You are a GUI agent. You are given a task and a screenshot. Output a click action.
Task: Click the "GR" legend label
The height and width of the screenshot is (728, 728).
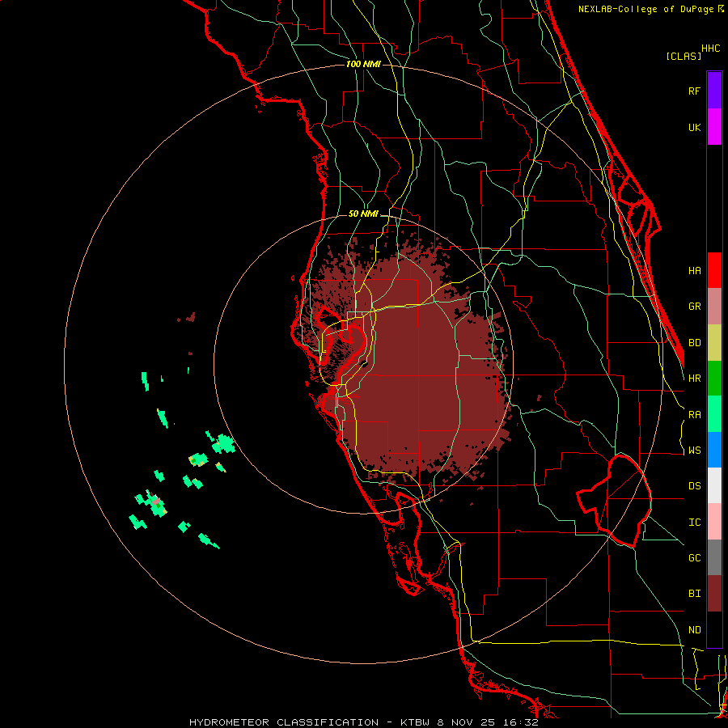tap(695, 307)
